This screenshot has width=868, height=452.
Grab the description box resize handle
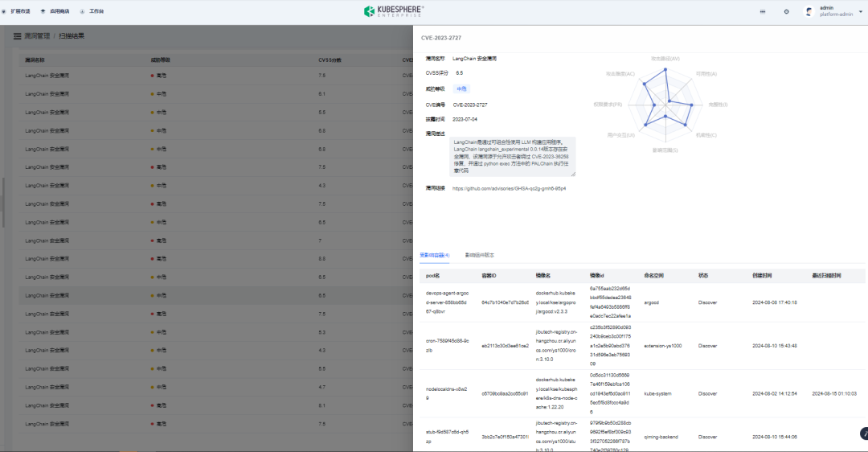pyautogui.click(x=573, y=174)
